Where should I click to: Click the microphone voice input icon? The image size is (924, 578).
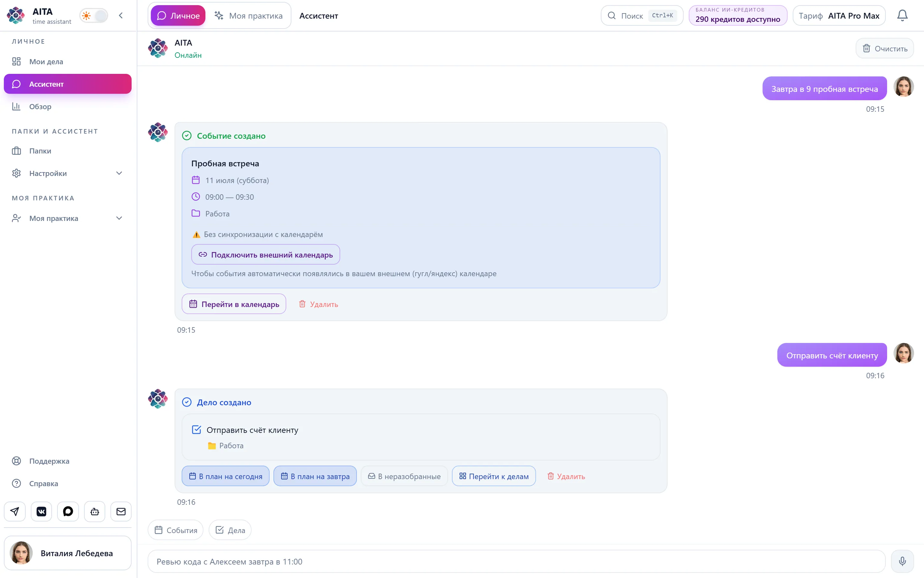[x=902, y=561]
